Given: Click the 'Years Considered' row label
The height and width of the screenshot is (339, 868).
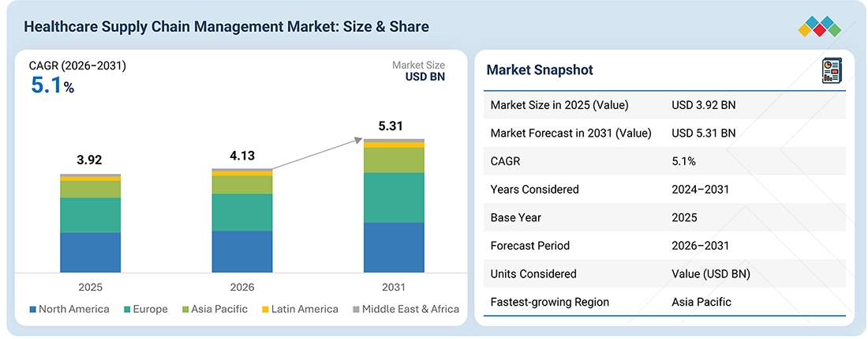Looking at the screenshot, I should tap(535, 190).
